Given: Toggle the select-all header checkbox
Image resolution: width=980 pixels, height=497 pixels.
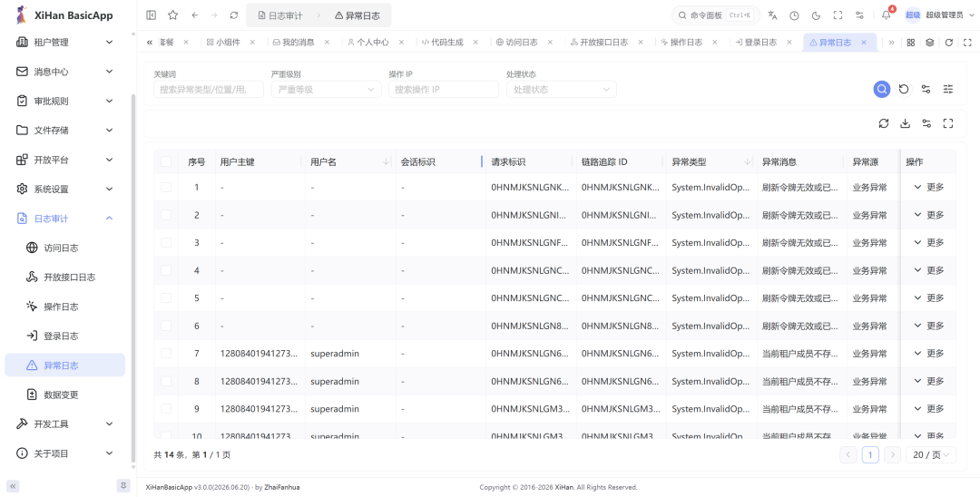Looking at the screenshot, I should coord(166,161).
